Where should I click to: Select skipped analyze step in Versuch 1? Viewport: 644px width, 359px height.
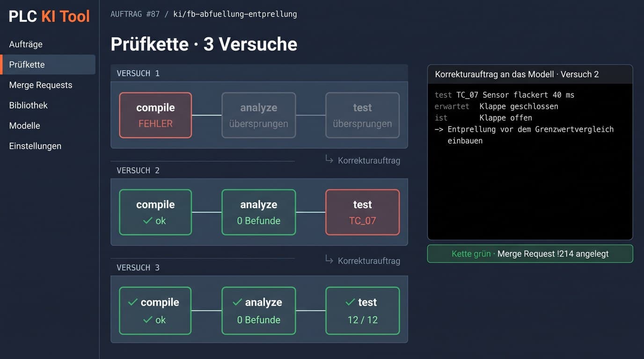tap(259, 115)
